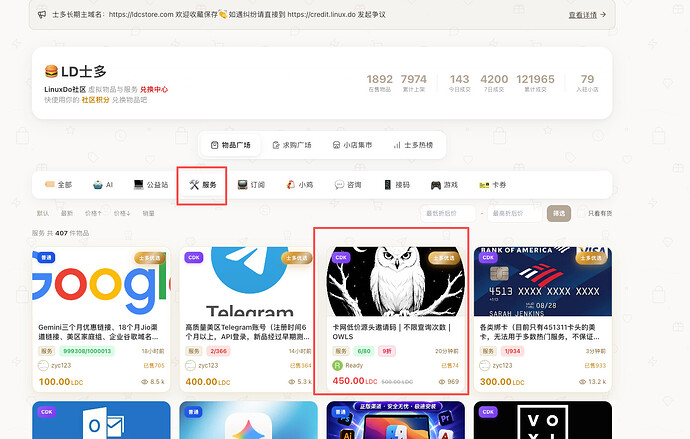
Task: Open the 士多热榜 ranking tab
Action: click(413, 145)
